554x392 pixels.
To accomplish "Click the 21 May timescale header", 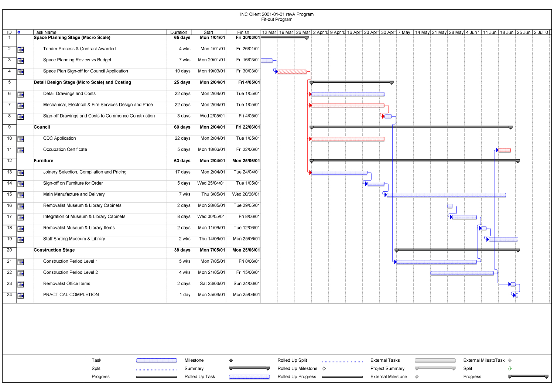I will click(x=439, y=33).
